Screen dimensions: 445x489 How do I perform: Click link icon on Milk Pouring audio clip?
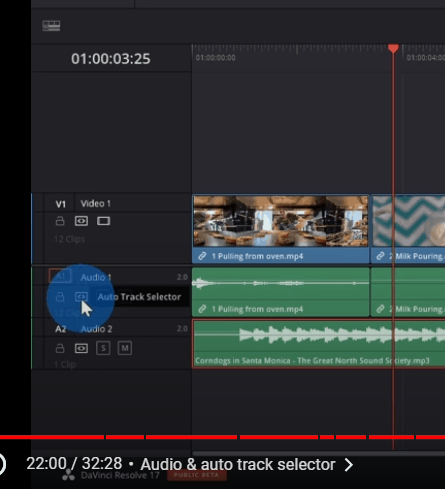380,309
